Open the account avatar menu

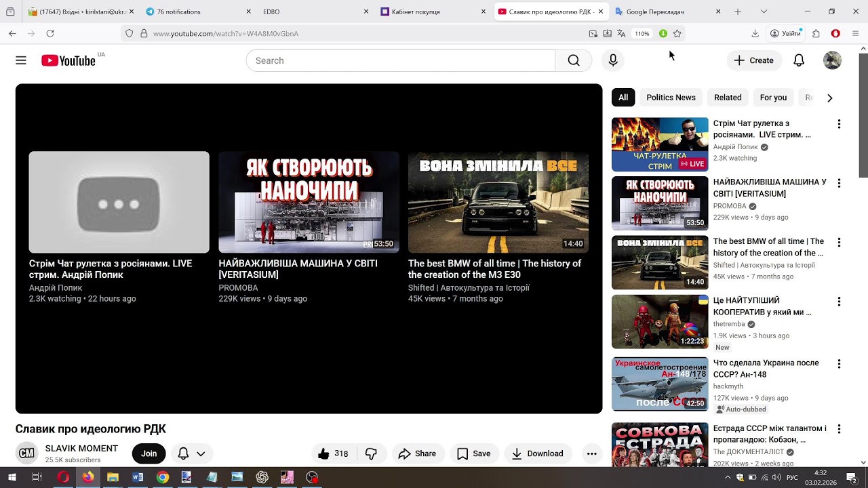[x=832, y=60]
